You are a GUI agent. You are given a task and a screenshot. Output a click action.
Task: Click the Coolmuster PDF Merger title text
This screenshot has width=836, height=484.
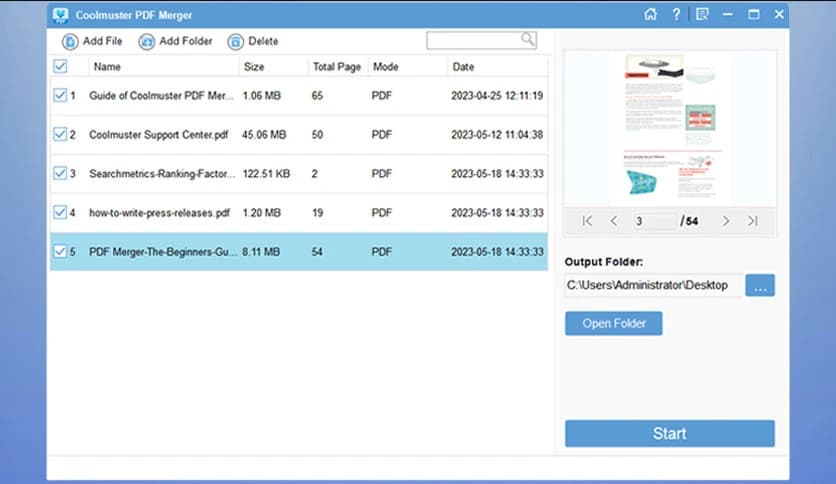[x=133, y=15]
